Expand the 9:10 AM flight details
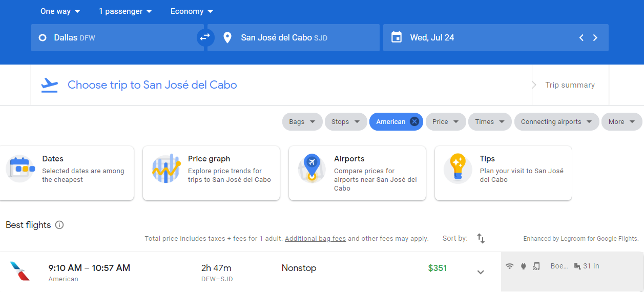Viewport: 644px width, 292px height. 481,272
